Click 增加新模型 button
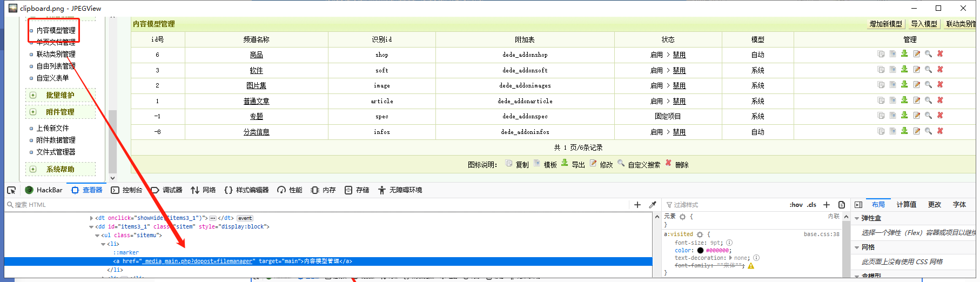 click(x=886, y=24)
